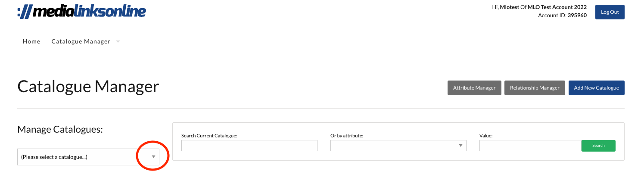The image size is (644, 177).
Task: Open the Attribute Manager
Action: 474,88
